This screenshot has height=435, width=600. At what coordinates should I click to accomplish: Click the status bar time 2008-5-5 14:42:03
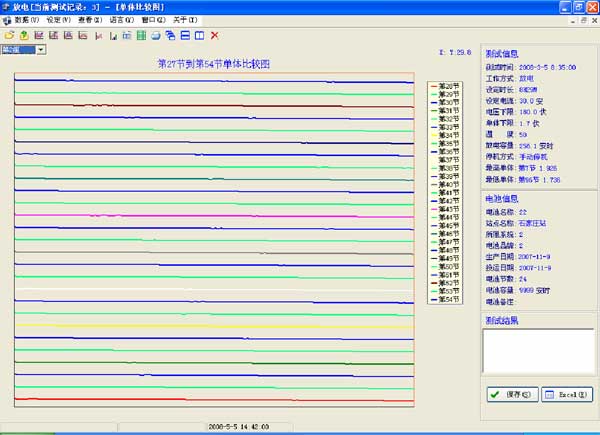tap(238, 427)
